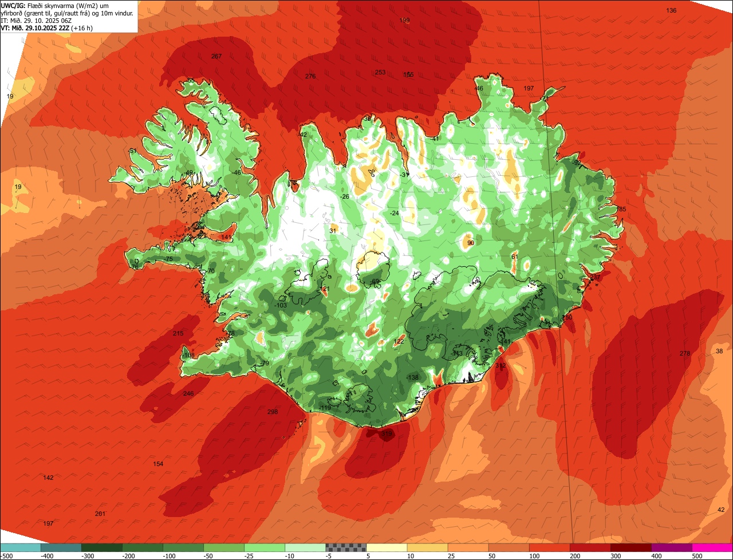Select the '246' value southwest of Iceland
This screenshot has height=560, width=733.
pos(188,393)
